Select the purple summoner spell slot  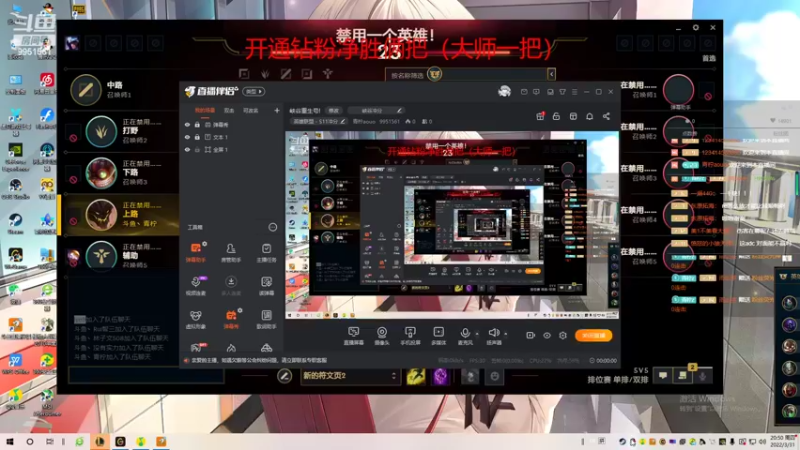click(440, 377)
